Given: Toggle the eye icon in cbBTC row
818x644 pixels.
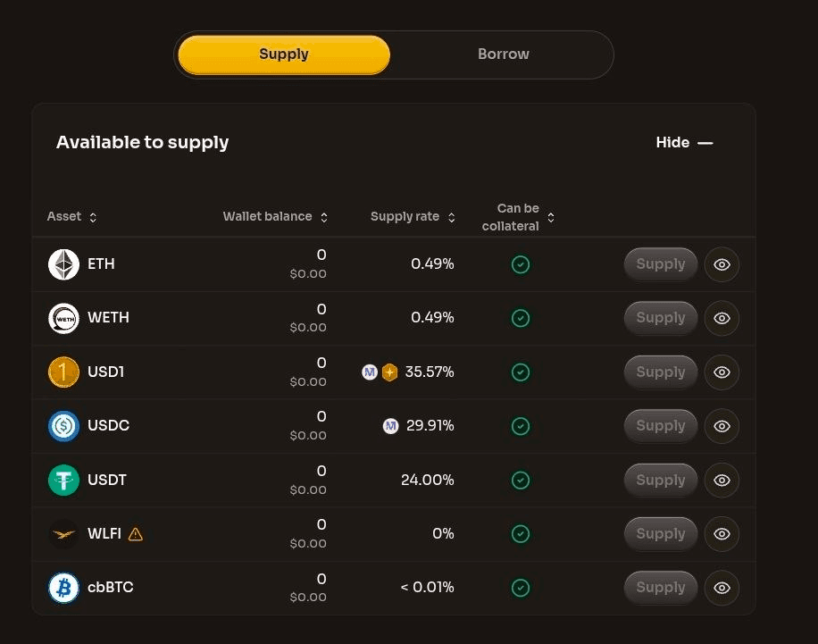Looking at the screenshot, I should 722,588.
